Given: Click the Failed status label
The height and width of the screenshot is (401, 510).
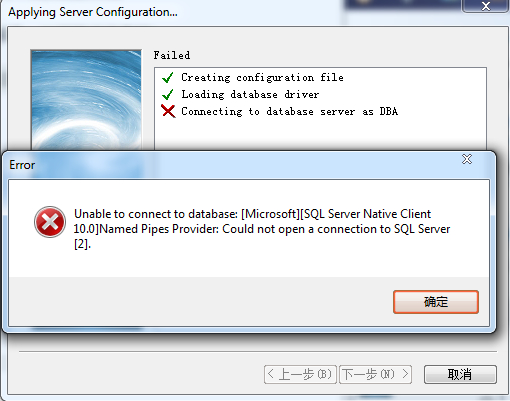Looking at the screenshot, I should (172, 55).
